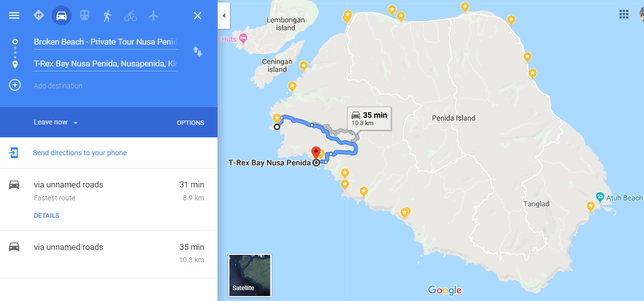Expand the Leave now dropdown
The height and width of the screenshot is (301, 644).
coord(56,122)
